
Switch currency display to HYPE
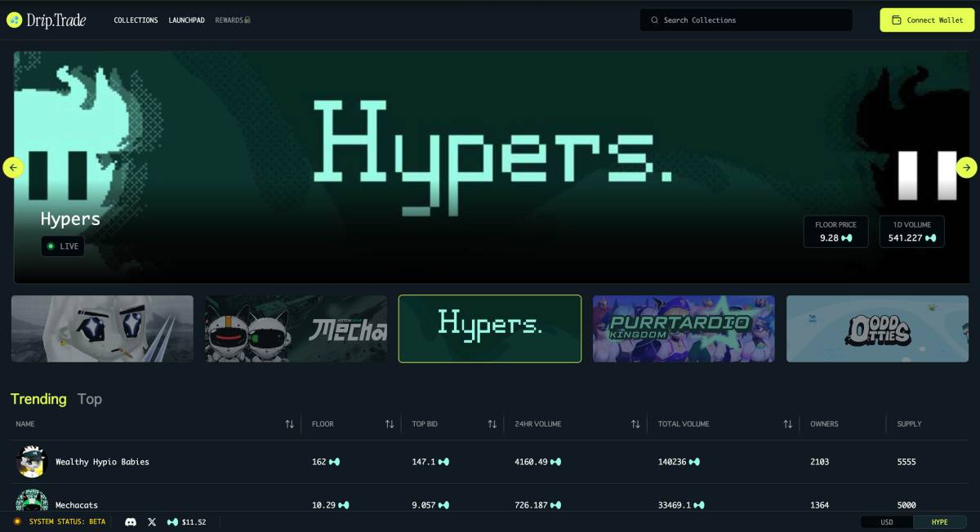939,522
